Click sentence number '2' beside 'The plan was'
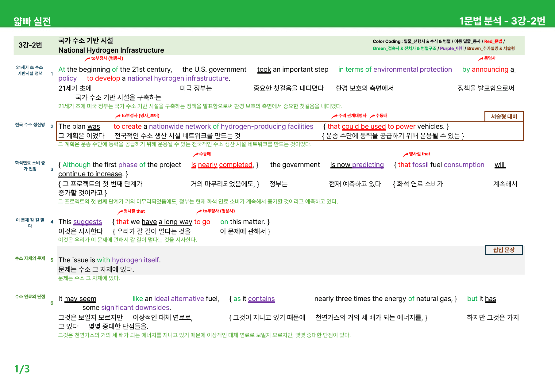The image size is (555, 392). click(52, 126)
